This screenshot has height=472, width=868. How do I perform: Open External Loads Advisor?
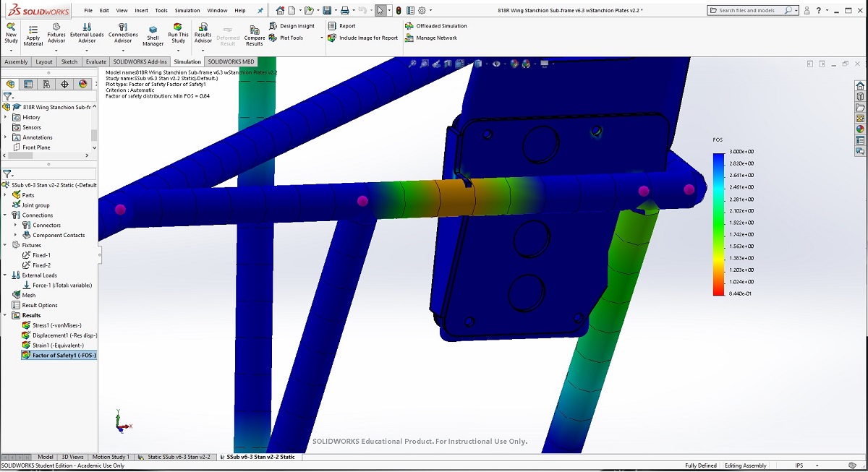point(87,33)
